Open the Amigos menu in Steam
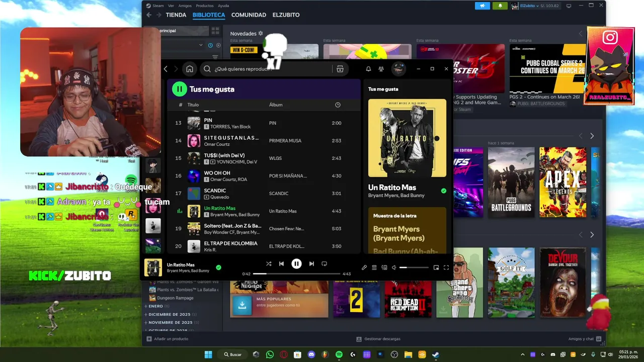 [185, 6]
